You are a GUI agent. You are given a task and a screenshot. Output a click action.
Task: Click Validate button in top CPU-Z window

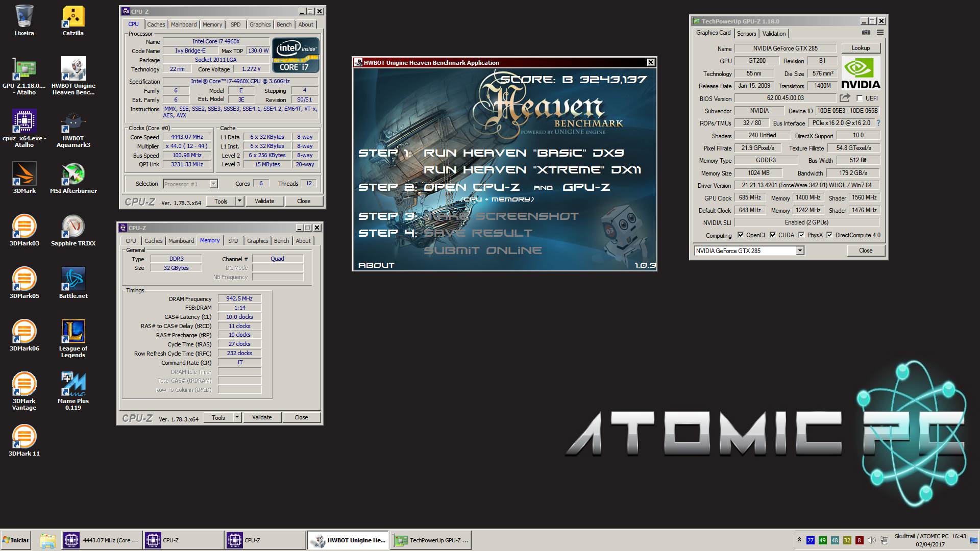264,201
